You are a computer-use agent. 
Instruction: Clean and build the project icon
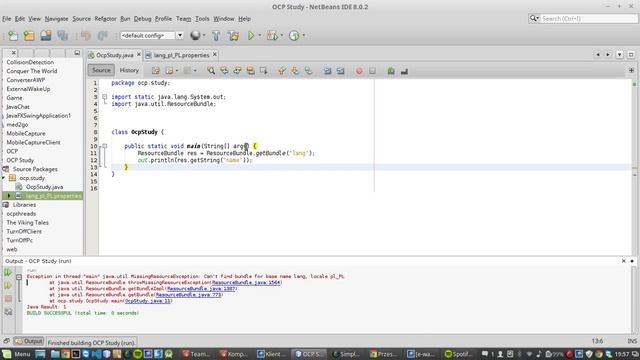(233, 36)
